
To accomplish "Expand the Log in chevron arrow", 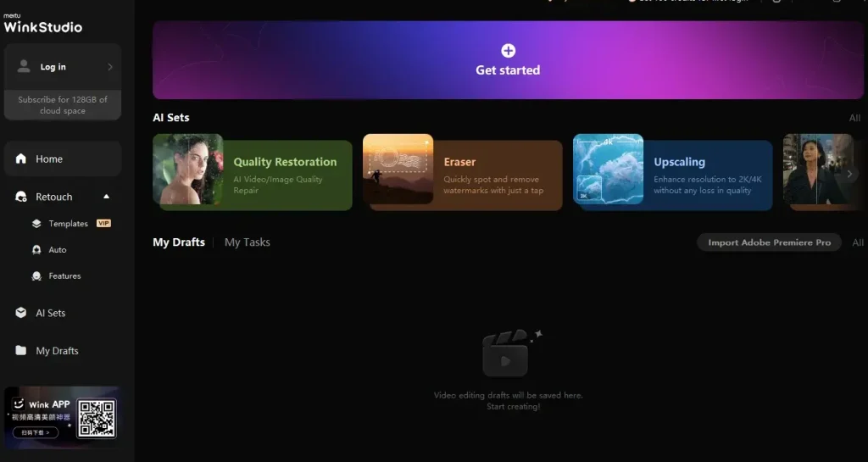I will [109, 67].
